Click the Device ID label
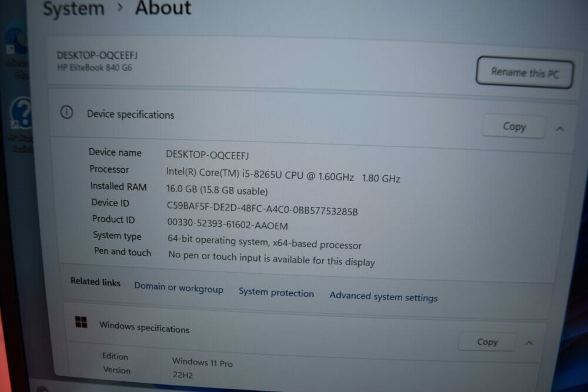The width and height of the screenshot is (588, 392). click(x=111, y=203)
